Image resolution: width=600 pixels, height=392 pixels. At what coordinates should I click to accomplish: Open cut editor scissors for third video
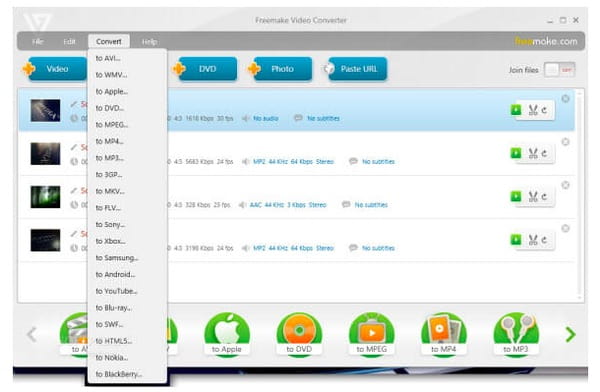coord(533,197)
